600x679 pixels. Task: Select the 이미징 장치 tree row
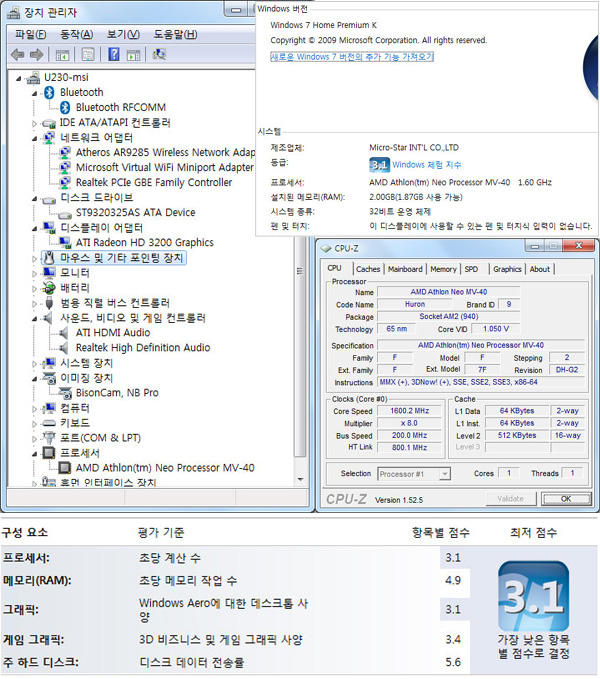86,378
